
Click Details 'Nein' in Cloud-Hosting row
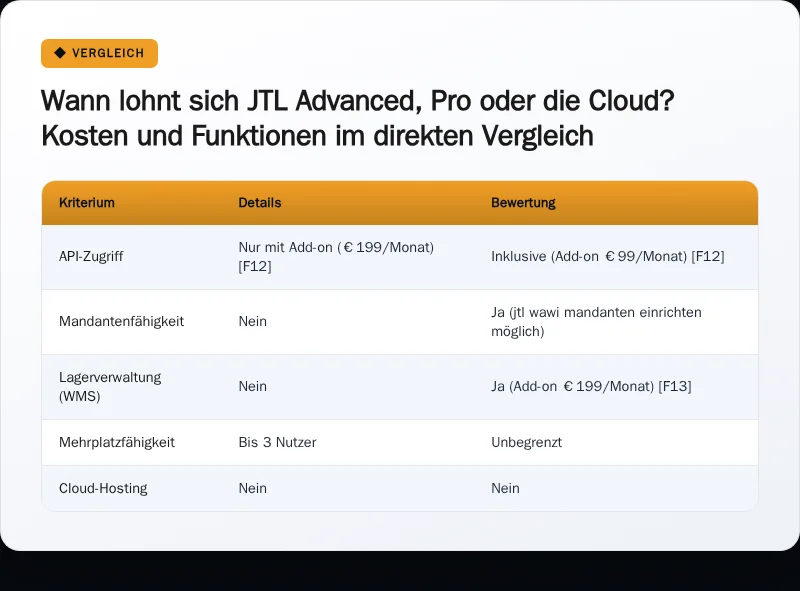[253, 488]
